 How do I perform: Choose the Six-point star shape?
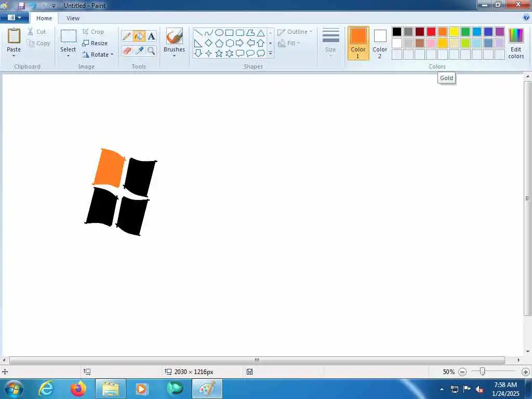tap(229, 54)
